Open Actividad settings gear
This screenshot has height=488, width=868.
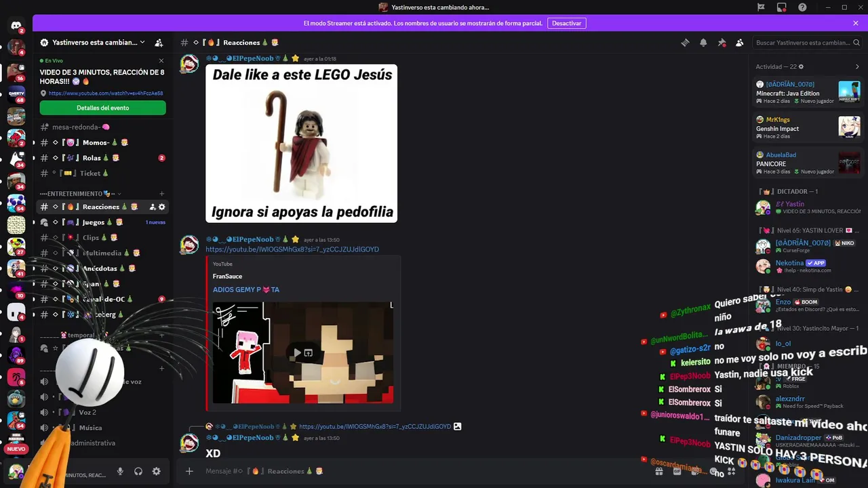pyautogui.click(x=801, y=66)
